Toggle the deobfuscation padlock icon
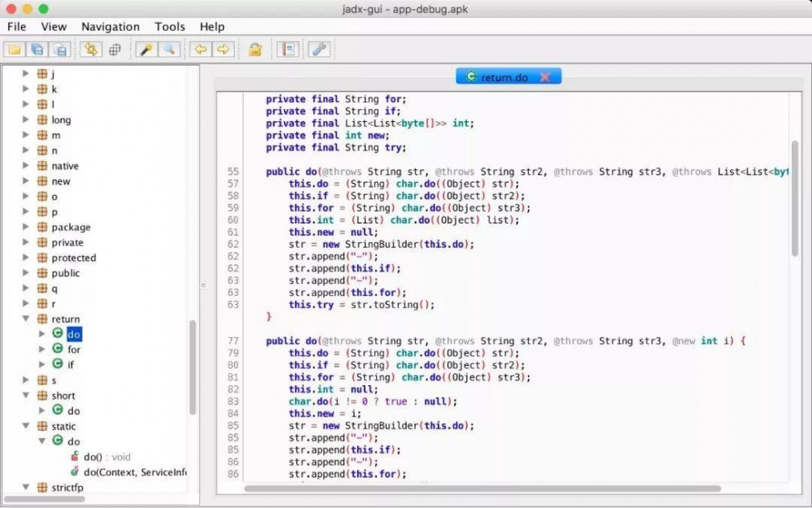 click(x=255, y=50)
